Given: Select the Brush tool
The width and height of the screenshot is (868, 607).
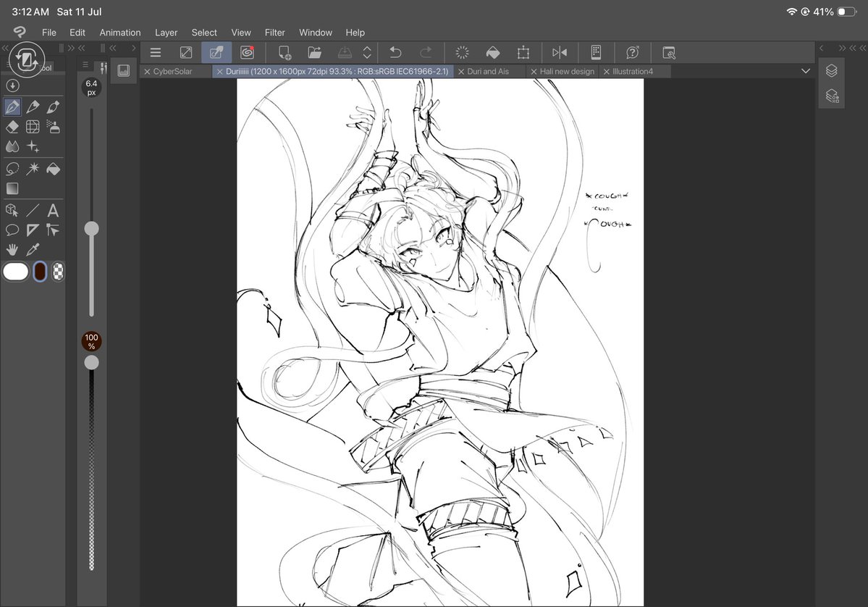Looking at the screenshot, I should tap(53, 106).
